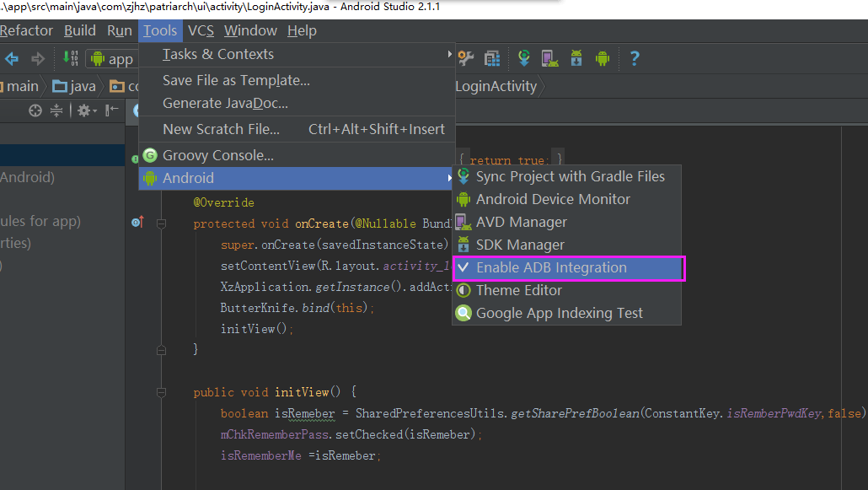Click the Google App Indexing Test magnifier icon
The width and height of the screenshot is (868, 490).
[x=463, y=313]
